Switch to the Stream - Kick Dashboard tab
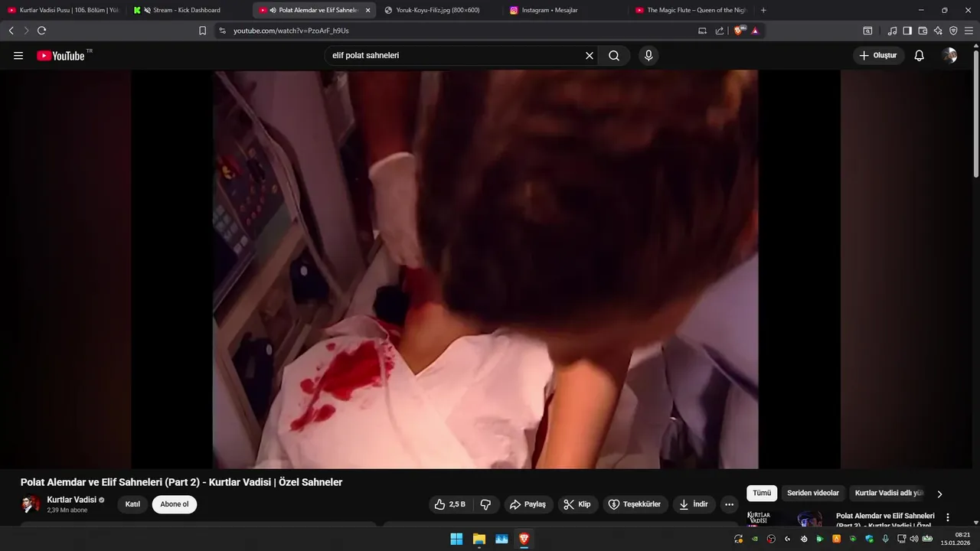Screen dimensions: 980x551 click(187, 10)
